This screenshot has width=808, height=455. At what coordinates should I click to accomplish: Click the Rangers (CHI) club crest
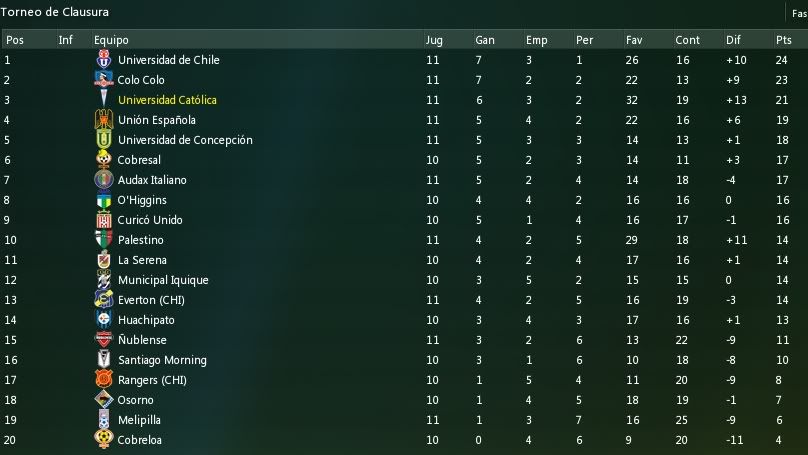[104, 380]
